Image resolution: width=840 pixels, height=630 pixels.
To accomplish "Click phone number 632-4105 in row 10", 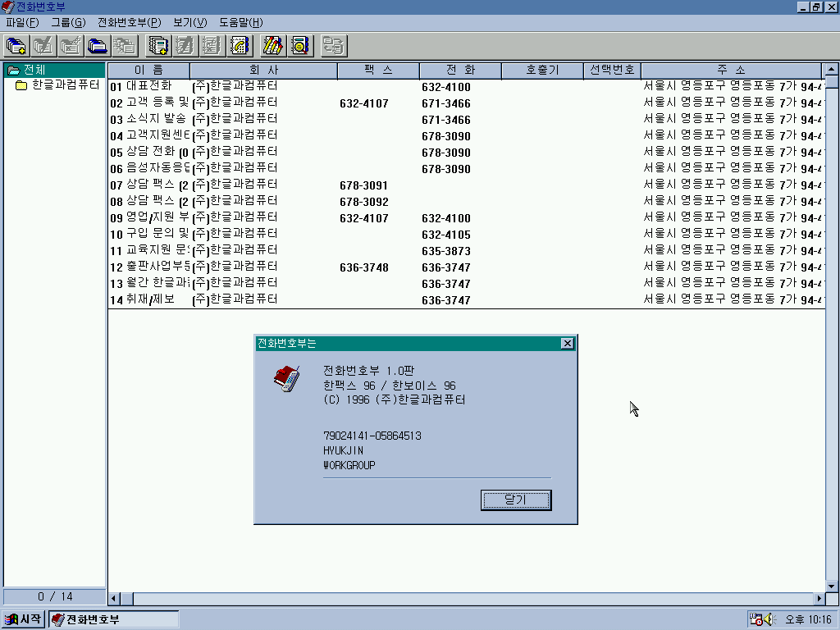I will (446, 235).
